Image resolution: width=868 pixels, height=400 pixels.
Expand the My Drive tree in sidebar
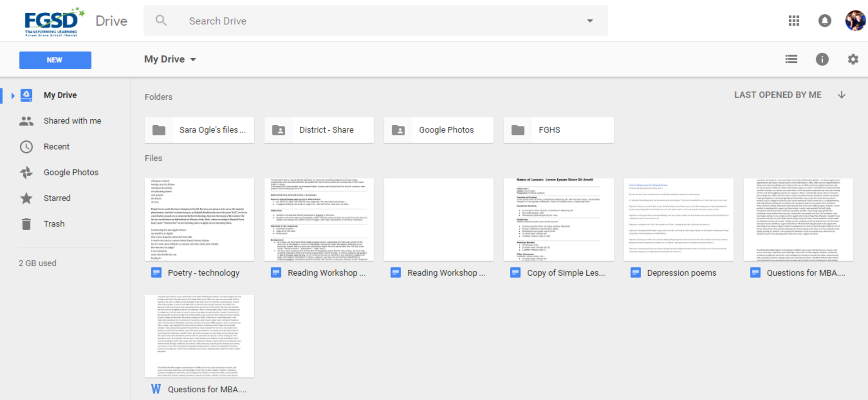(x=13, y=95)
